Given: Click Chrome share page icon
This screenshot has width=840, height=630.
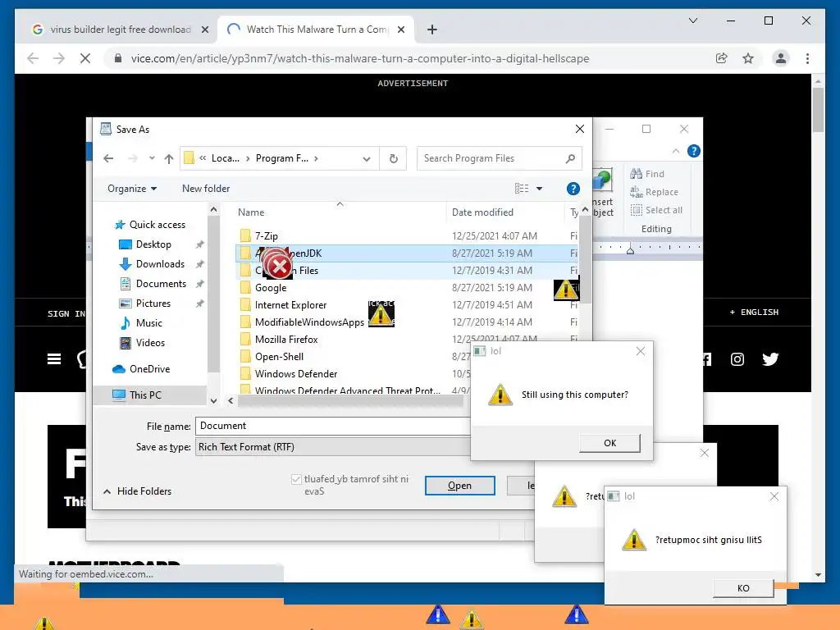Looking at the screenshot, I should click(722, 58).
